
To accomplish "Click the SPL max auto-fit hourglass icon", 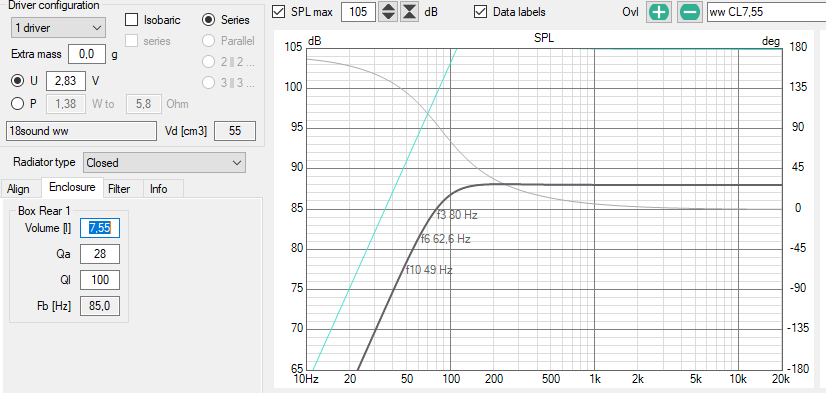I will (409, 12).
